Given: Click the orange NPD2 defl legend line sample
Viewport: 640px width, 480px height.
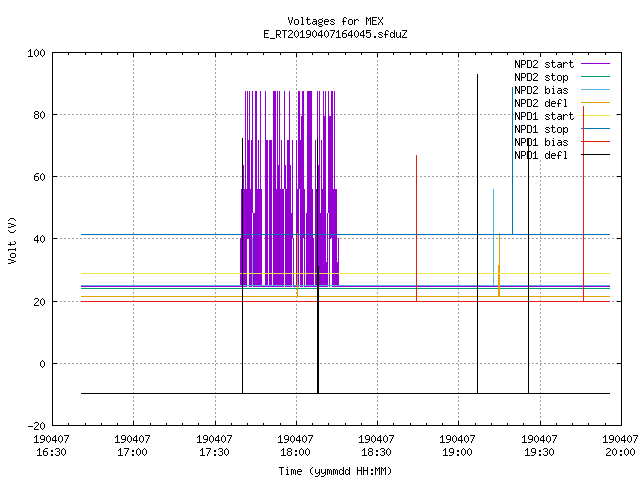Looking at the screenshot, I should (x=596, y=102).
